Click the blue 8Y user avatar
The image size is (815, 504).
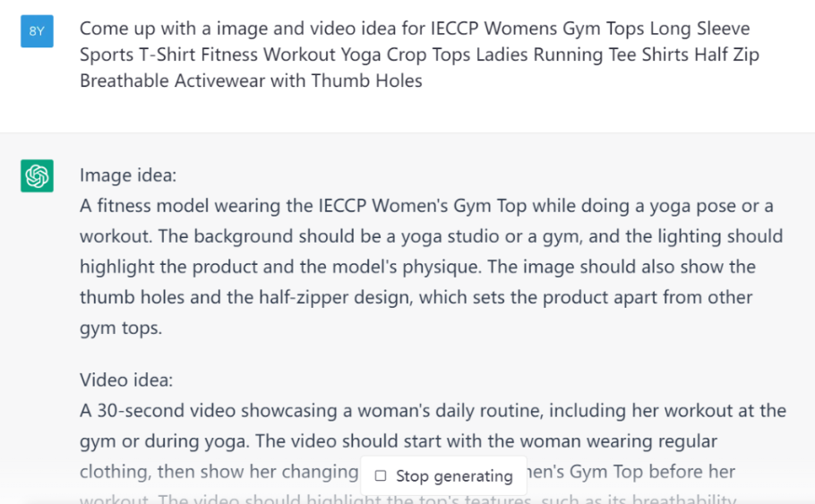37,31
